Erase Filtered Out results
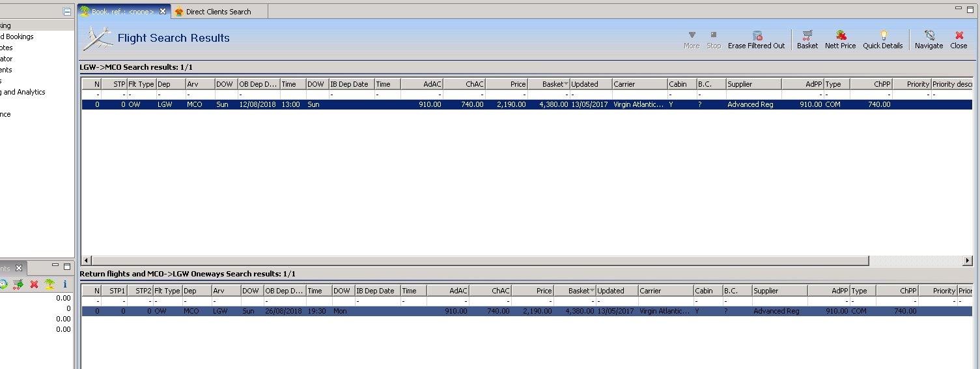 pos(756,39)
